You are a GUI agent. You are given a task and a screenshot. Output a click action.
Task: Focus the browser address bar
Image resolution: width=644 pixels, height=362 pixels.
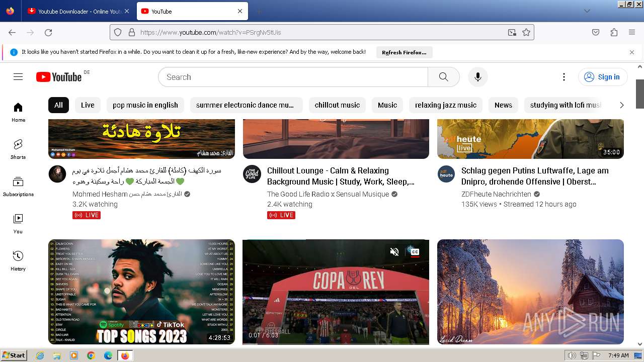pyautogui.click(x=322, y=32)
